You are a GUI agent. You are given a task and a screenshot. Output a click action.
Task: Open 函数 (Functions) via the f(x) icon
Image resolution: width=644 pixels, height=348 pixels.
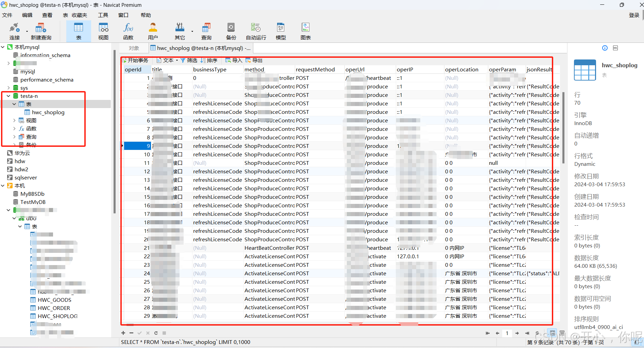point(128,31)
